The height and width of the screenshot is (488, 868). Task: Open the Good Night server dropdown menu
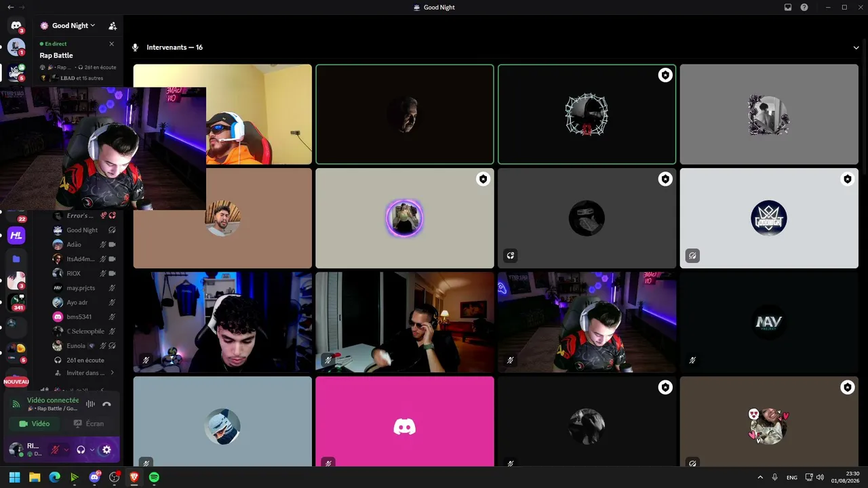click(73, 26)
